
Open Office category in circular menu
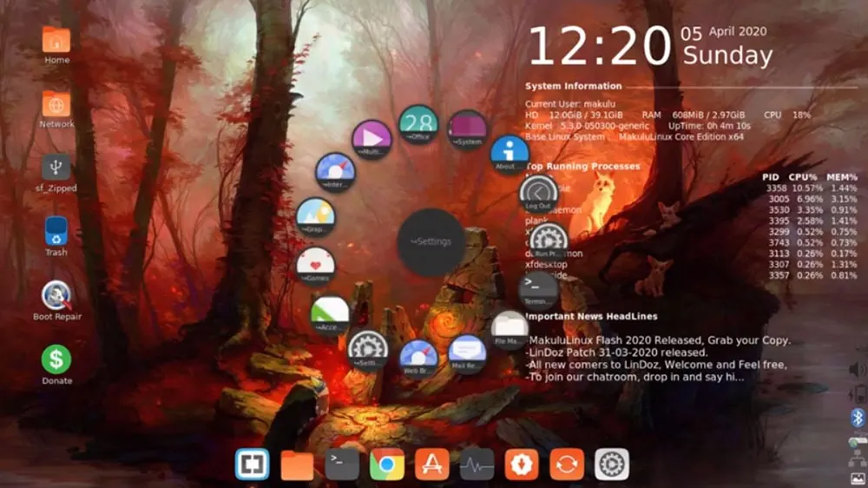[418, 124]
